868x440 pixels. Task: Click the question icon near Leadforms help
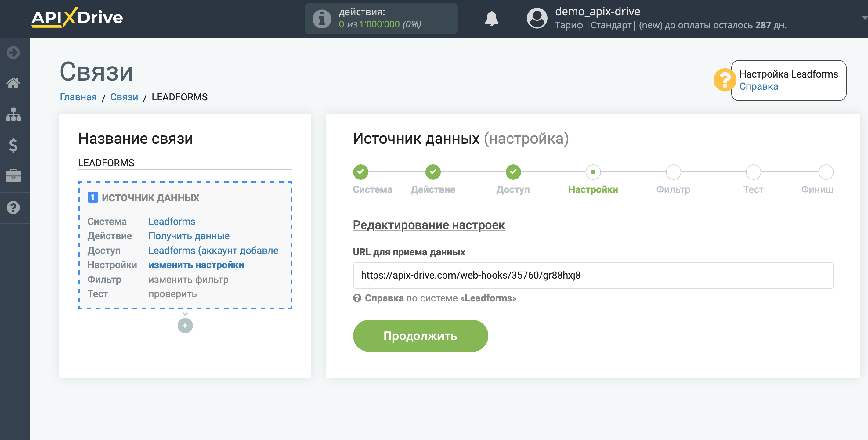pyautogui.click(x=357, y=298)
